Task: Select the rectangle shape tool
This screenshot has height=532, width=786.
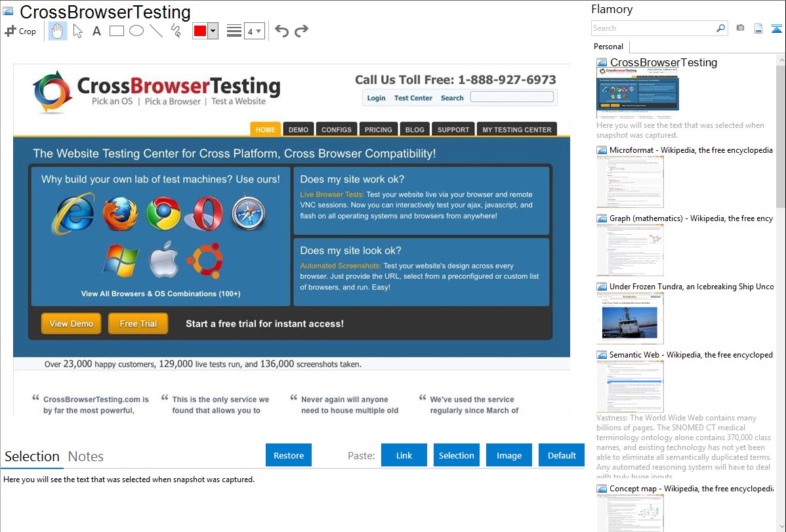Action: [117, 31]
